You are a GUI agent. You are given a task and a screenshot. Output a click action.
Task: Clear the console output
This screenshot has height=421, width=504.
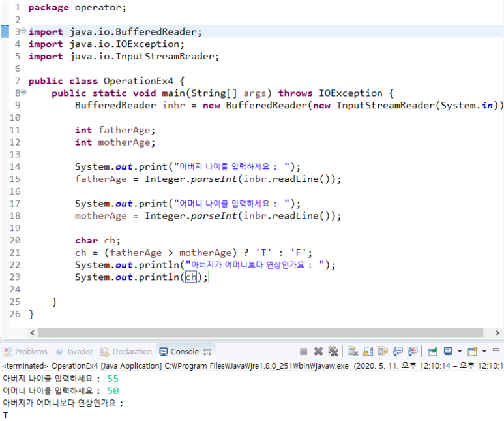point(353,351)
